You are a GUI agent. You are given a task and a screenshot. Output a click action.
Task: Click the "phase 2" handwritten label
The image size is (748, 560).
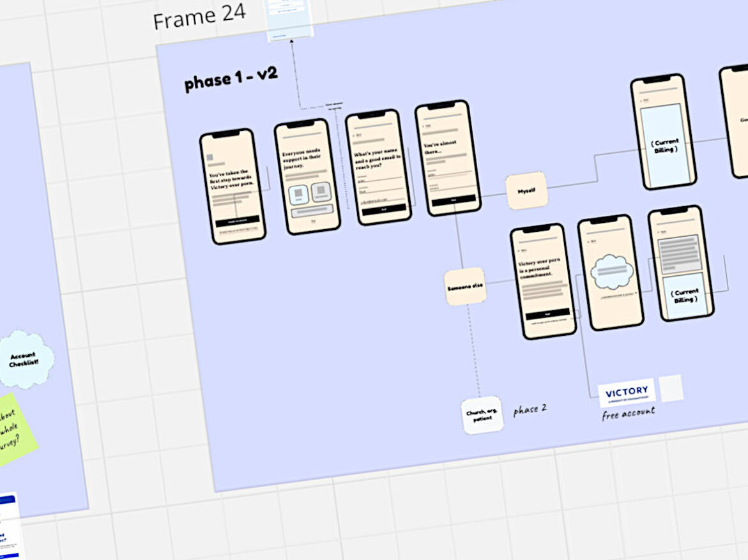click(x=530, y=409)
